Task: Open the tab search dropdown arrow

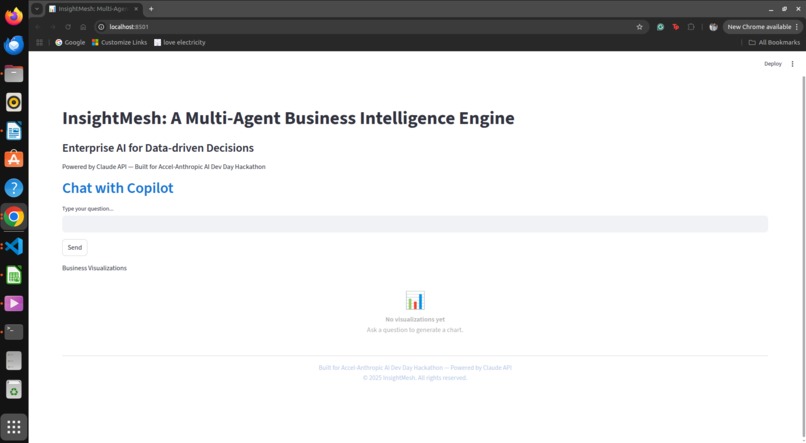Action: click(37, 9)
